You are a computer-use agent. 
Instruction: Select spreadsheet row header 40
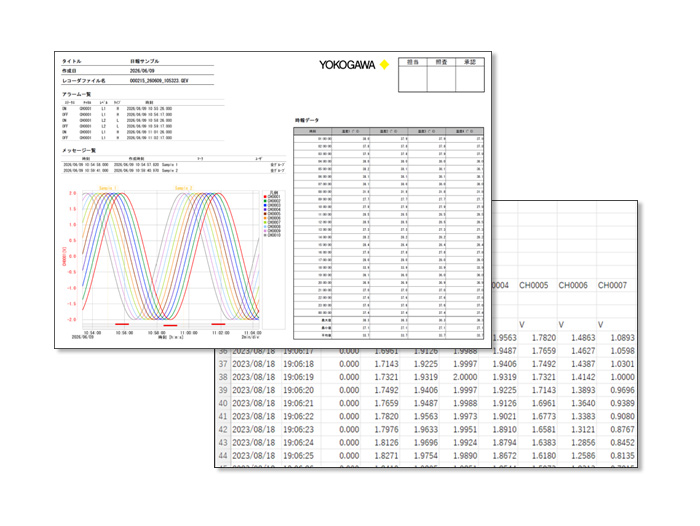223,403
